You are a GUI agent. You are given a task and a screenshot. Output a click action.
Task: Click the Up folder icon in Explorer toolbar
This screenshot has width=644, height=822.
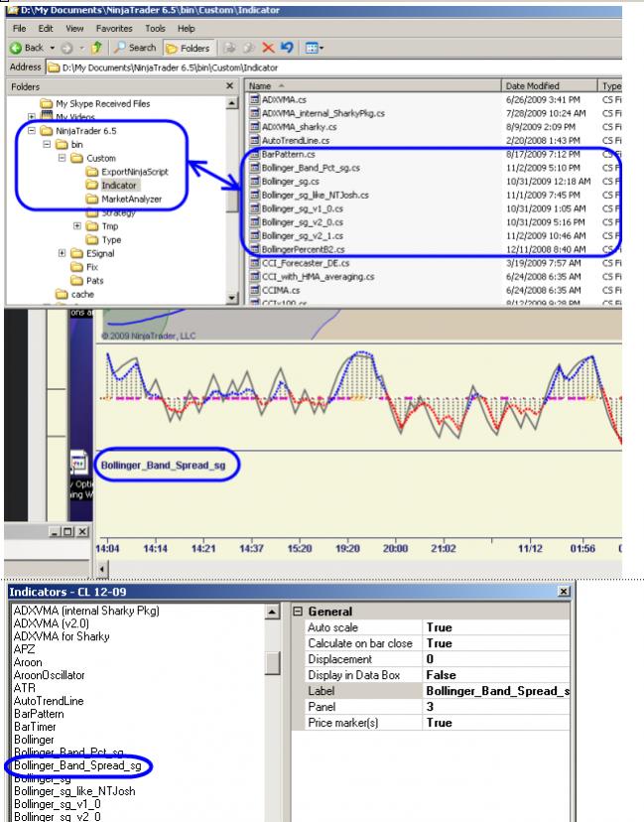click(96, 48)
